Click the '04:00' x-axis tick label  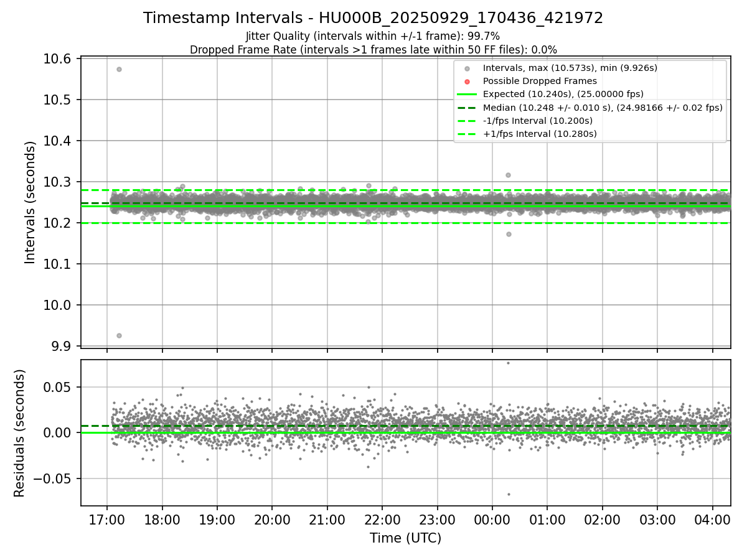[713, 520]
